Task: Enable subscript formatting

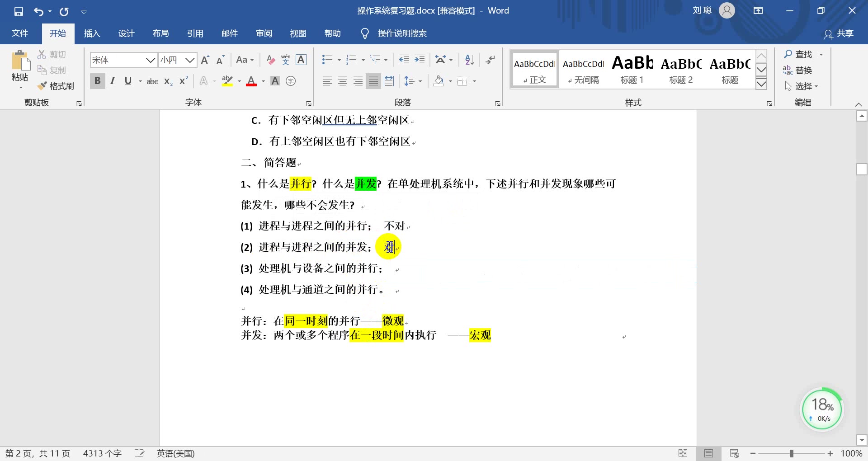Action: tap(168, 82)
